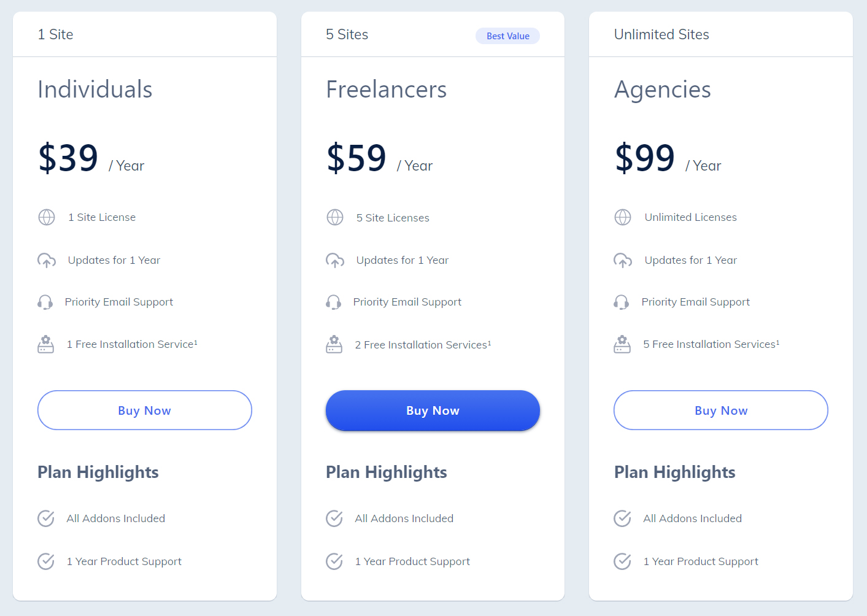Click the installation services icon on Agencies plan
This screenshot has width=867, height=616.
622,344
